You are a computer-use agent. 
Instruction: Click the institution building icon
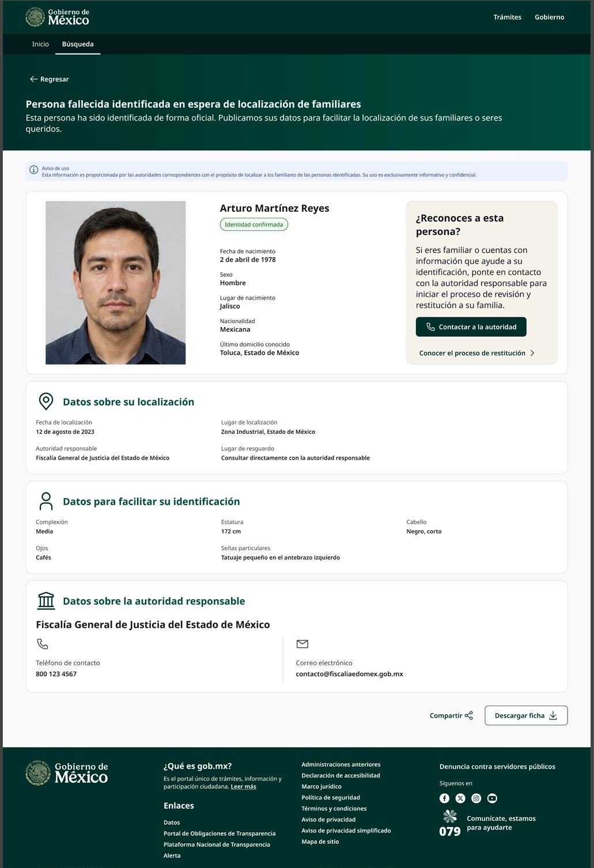46,601
